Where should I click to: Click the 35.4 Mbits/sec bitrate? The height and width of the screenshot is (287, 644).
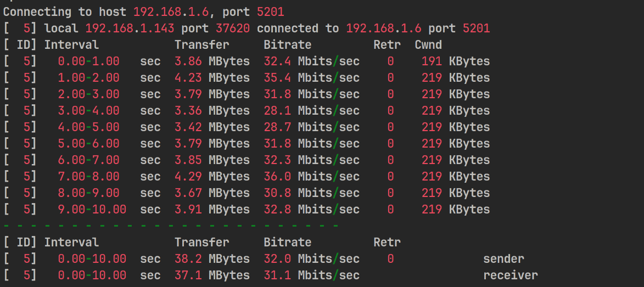tap(312, 77)
